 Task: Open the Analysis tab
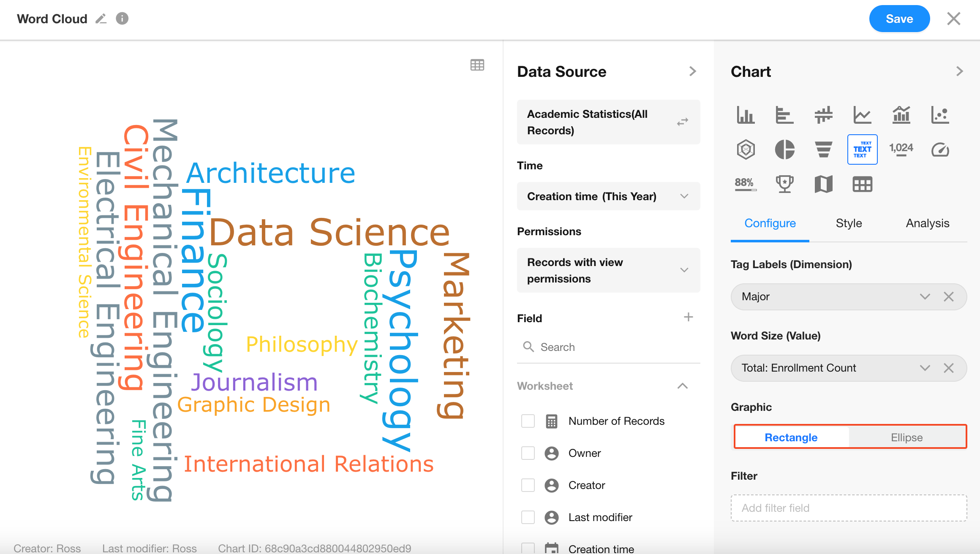pyautogui.click(x=927, y=223)
